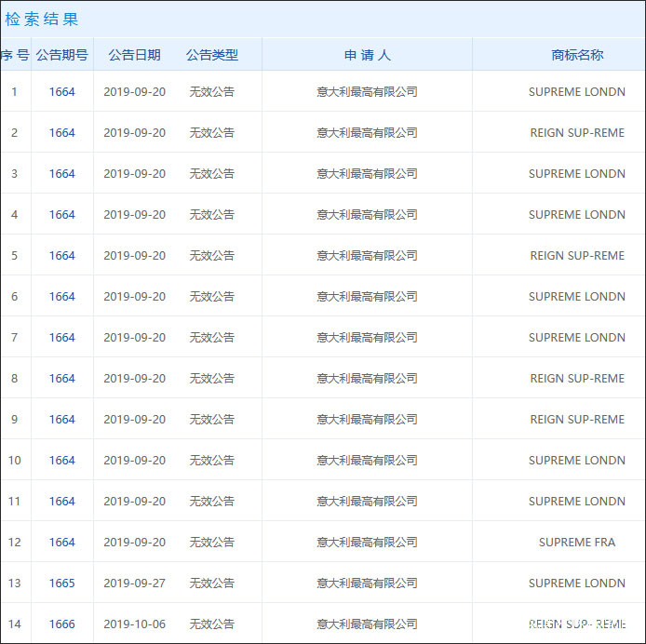
Task: Select applicant 意大利最高有限公司 in row 6
Action: pos(367,296)
